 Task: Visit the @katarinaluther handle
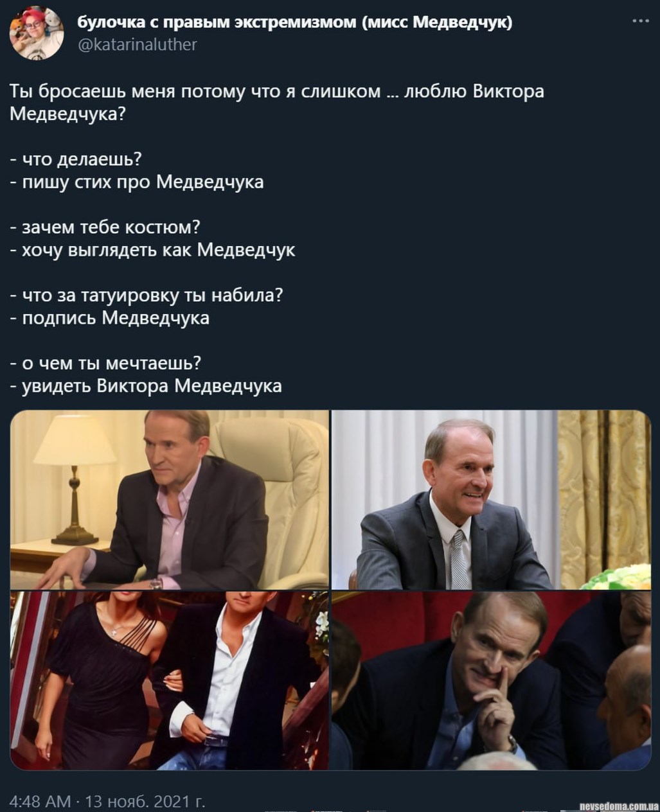137,44
